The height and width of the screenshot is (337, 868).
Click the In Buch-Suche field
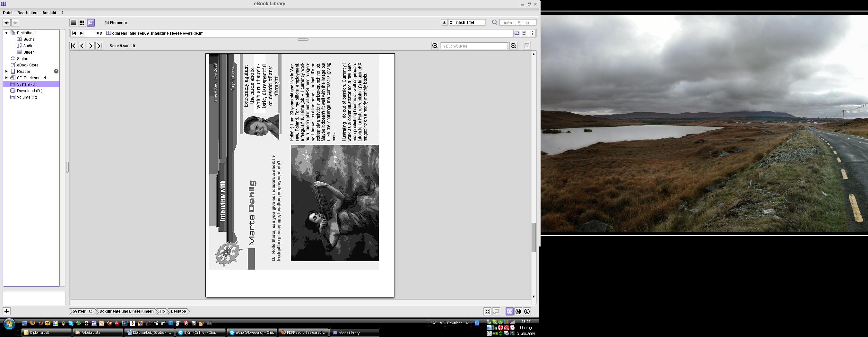[474, 46]
